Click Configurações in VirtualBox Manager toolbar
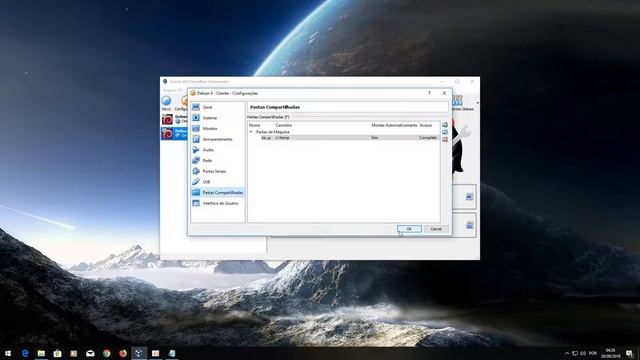The height and width of the screenshot is (360, 640). click(x=182, y=102)
